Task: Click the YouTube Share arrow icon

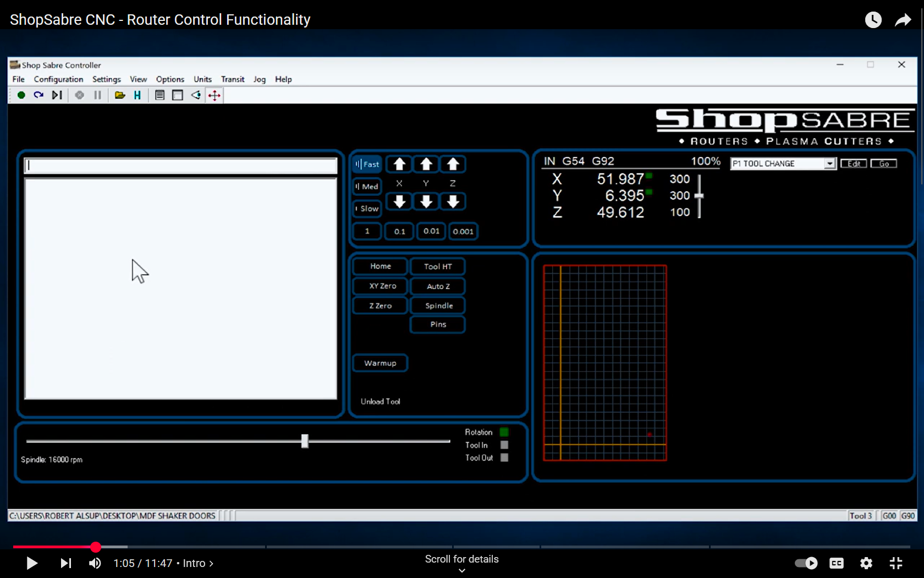Action: [x=903, y=20]
